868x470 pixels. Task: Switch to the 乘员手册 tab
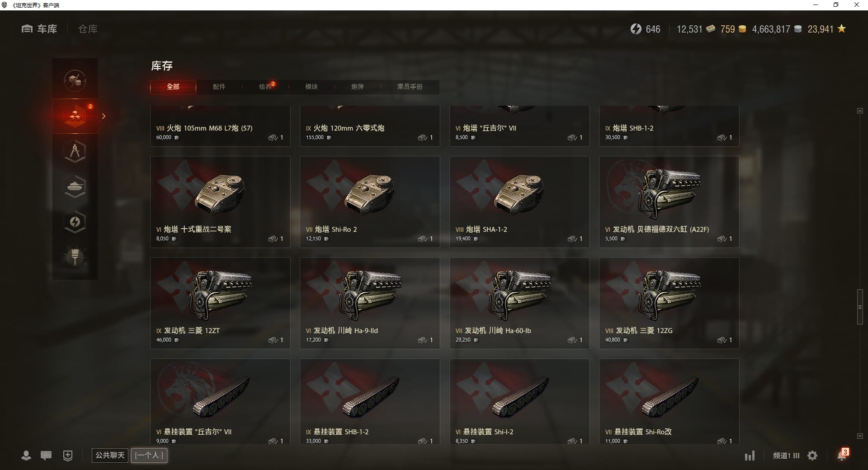click(410, 87)
